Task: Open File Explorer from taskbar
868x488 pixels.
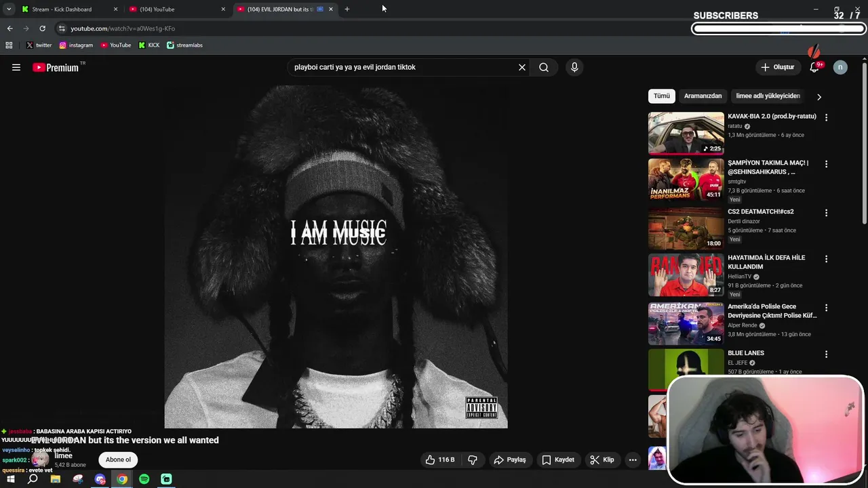Action: [56, 479]
